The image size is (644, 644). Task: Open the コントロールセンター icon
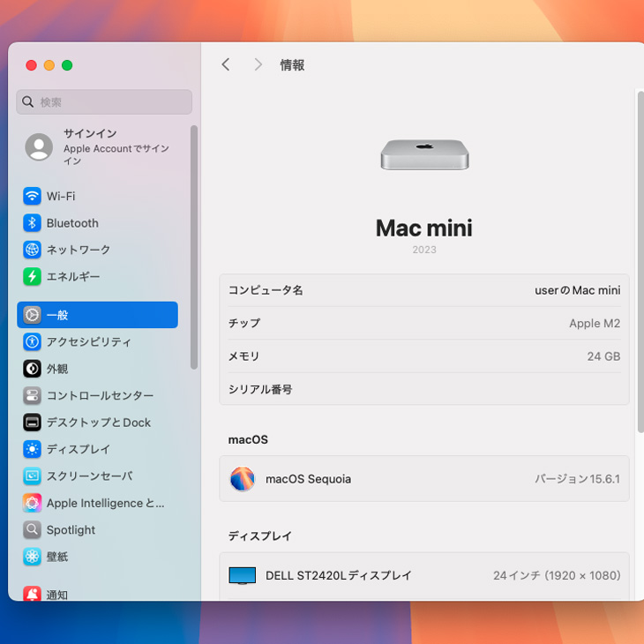pyautogui.click(x=32, y=395)
